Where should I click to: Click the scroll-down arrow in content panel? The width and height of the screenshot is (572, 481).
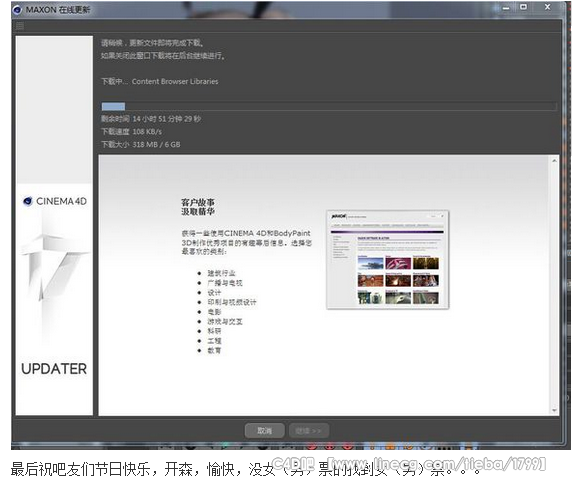coord(554,410)
